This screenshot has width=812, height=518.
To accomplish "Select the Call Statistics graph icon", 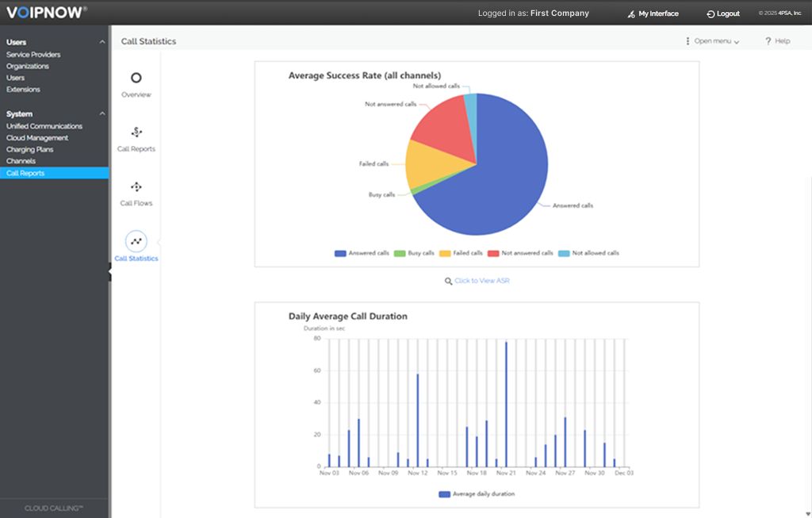I will pos(136,241).
